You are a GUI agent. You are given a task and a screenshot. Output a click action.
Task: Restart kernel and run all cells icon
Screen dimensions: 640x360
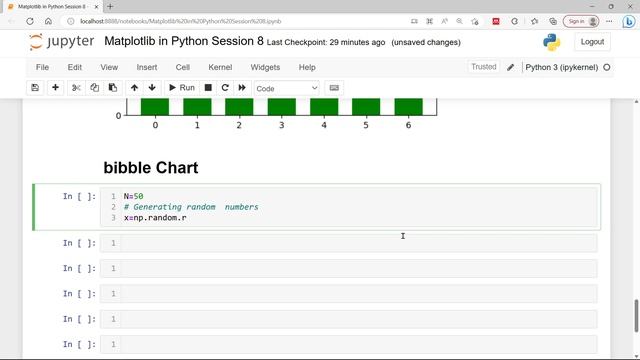pyautogui.click(x=242, y=88)
